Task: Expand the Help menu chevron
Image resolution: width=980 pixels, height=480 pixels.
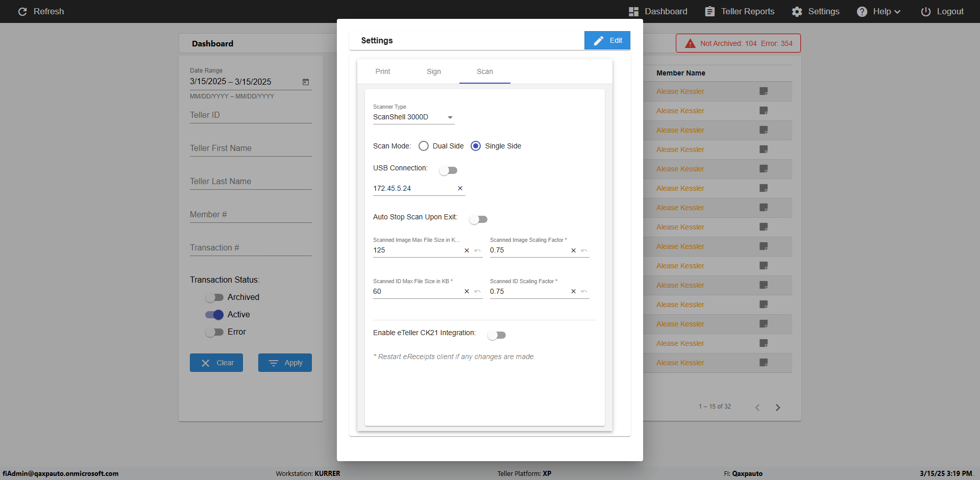Action: point(897,12)
